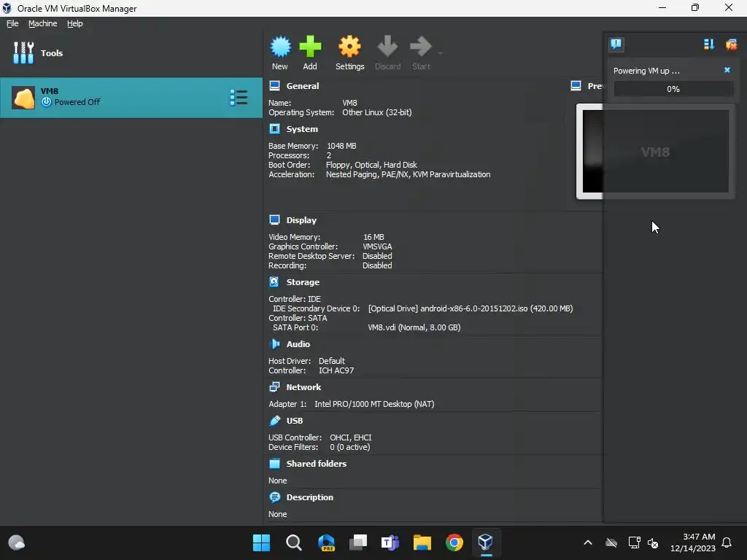
Task: Click the Network adapters icon
Action: tap(274, 386)
